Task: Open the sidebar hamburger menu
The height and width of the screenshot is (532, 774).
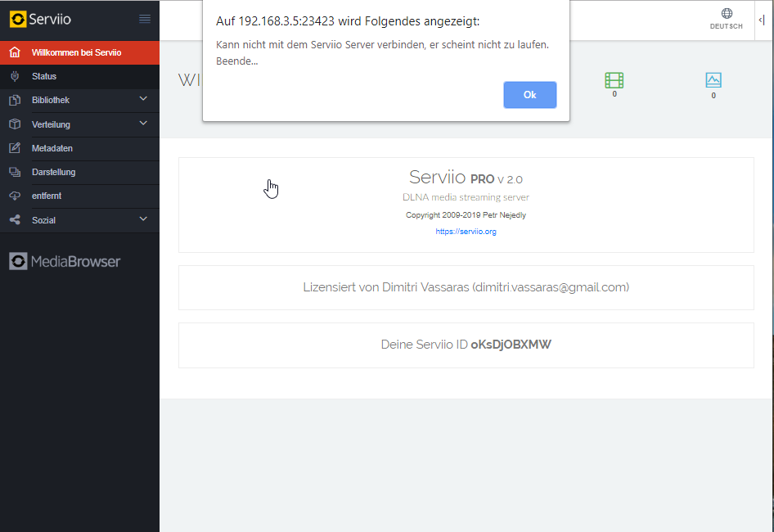Action: tap(146, 18)
